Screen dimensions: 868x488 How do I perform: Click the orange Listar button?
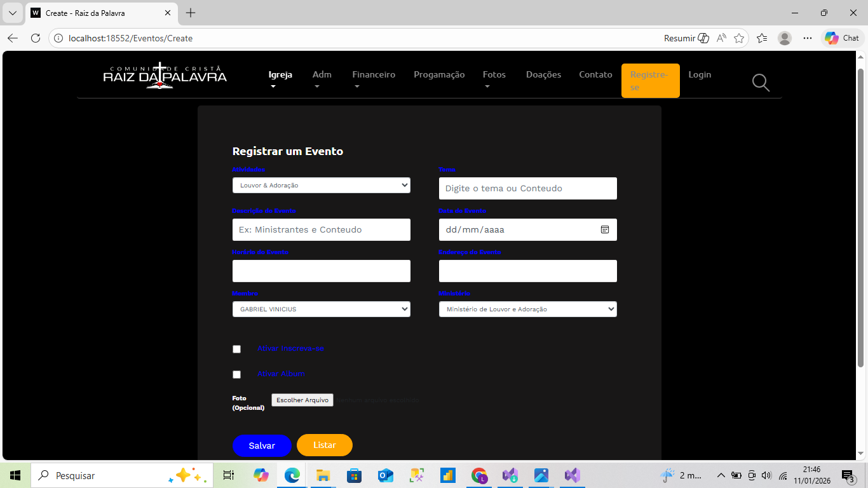pos(324,445)
